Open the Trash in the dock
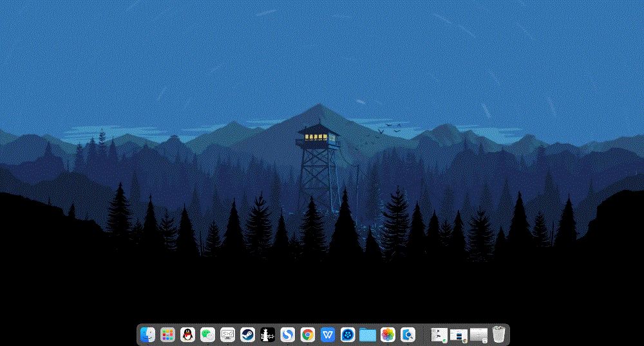The height and width of the screenshot is (346, 644). coord(498,334)
